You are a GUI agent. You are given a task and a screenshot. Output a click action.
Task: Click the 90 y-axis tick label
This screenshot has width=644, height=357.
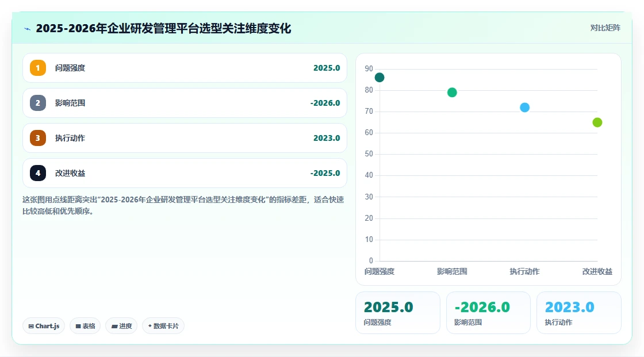click(369, 68)
